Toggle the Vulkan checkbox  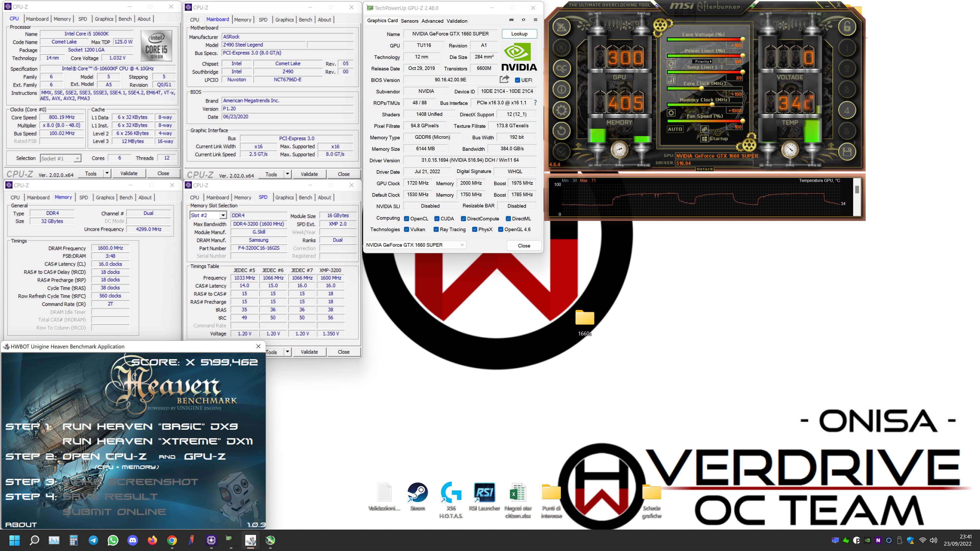click(x=406, y=229)
